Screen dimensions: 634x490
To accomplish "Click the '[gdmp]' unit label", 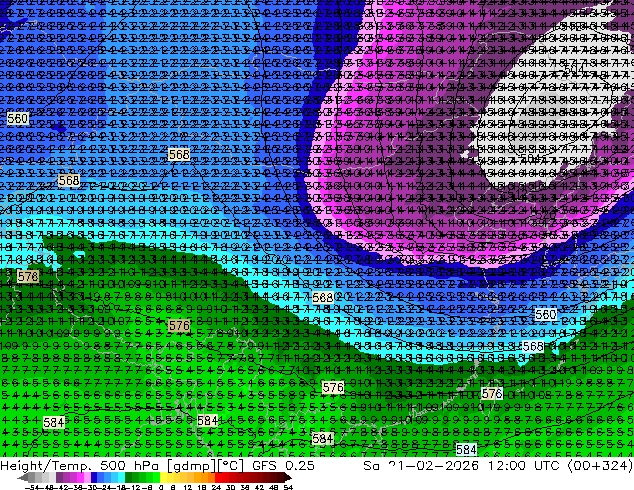I will (x=190, y=466).
